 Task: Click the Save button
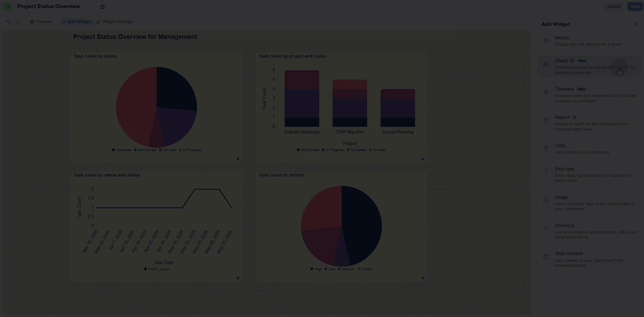click(635, 6)
